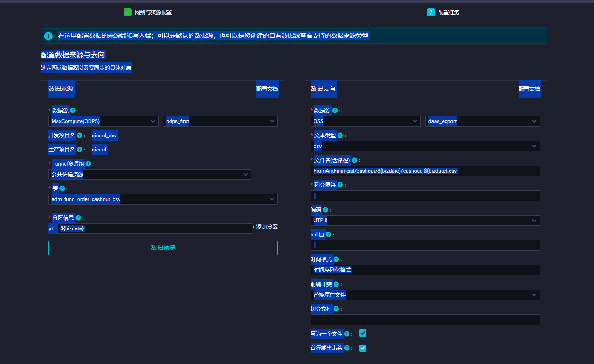Screen dimensions: 594x364
Task: Open the 公共传输资源 Tunnel resource group dropdown
Action: pyautogui.click(x=150, y=174)
